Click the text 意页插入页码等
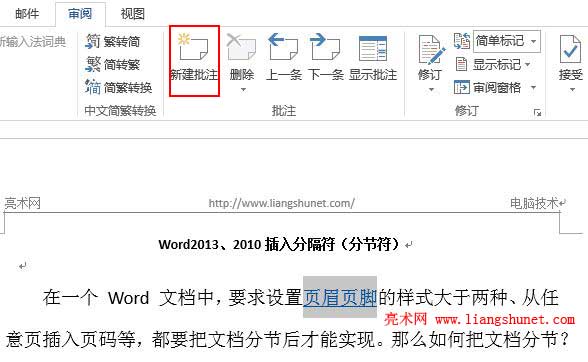Viewport: 588px width, 362px height. coord(70,339)
